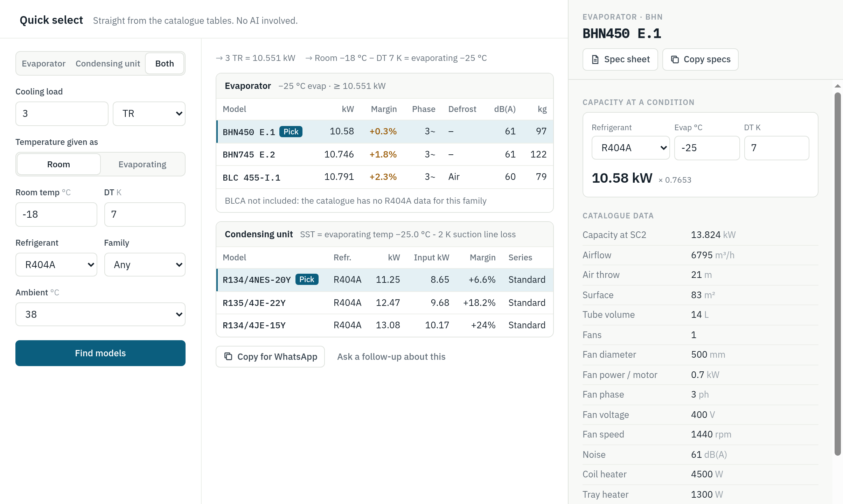Click the Pick badge on R134/4NES-20Y
The width and height of the screenshot is (843, 504).
[x=307, y=279]
